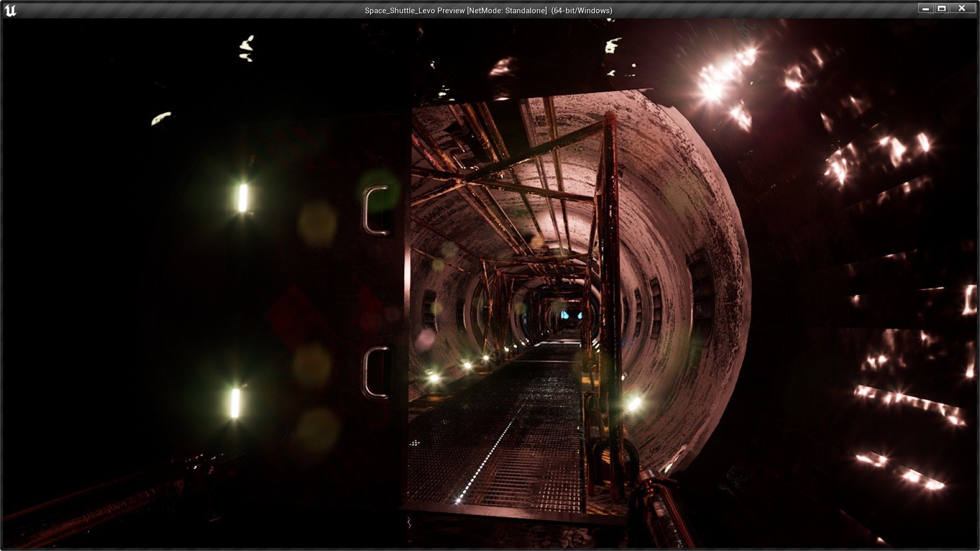Viewport: 980px width, 551px height.
Task: Click the floor lamp left of walkway
Action: [433, 378]
